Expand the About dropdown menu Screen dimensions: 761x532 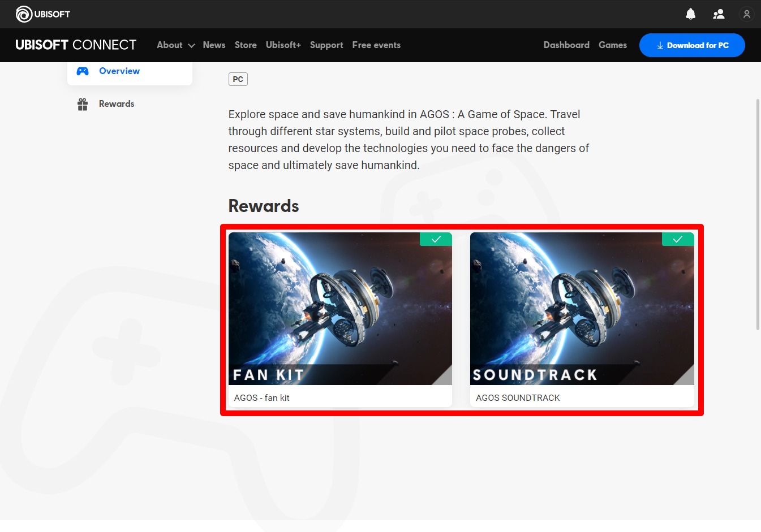(175, 45)
